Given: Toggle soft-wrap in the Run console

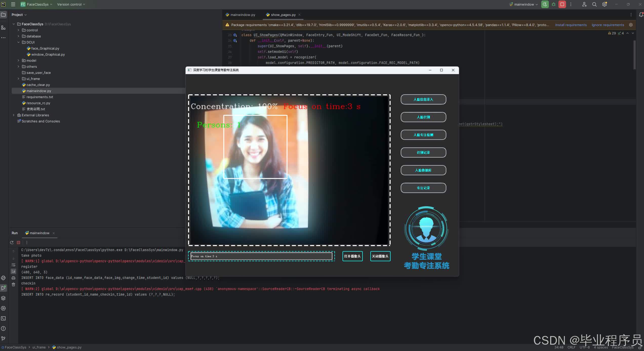Looking at the screenshot, I should (x=13, y=265).
